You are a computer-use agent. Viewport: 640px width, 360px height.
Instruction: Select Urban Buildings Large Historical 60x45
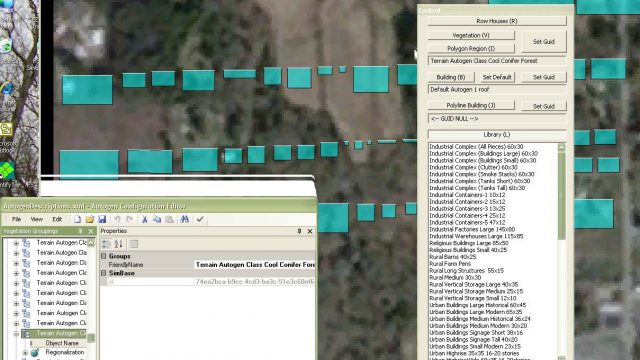click(478, 305)
